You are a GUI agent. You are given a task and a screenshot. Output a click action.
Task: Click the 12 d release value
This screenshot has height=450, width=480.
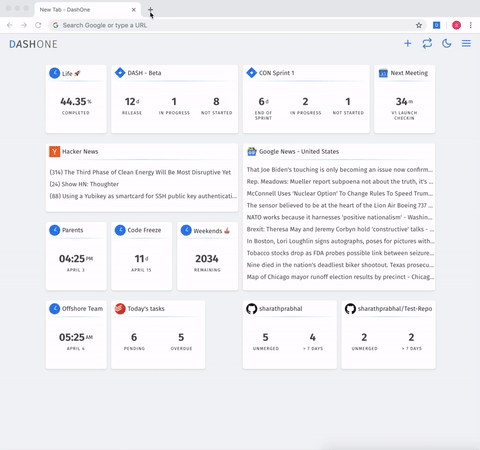click(x=132, y=101)
